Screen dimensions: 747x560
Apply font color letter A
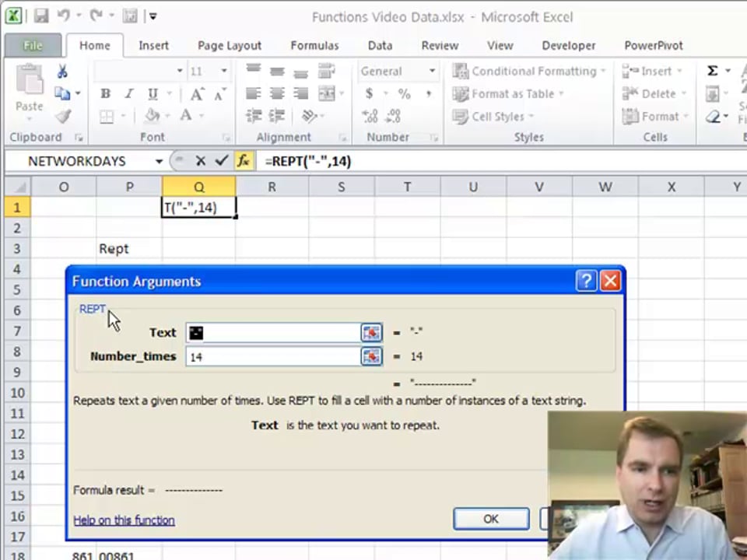[186, 116]
